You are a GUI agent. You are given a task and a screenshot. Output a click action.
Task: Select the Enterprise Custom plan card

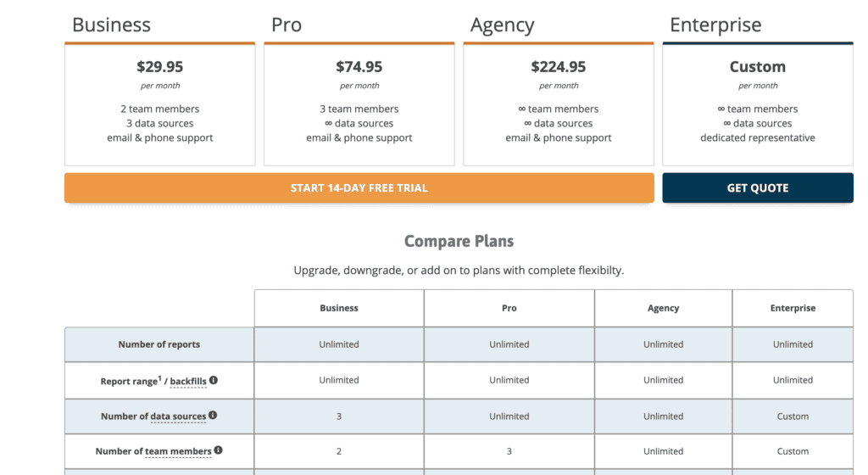(758, 104)
